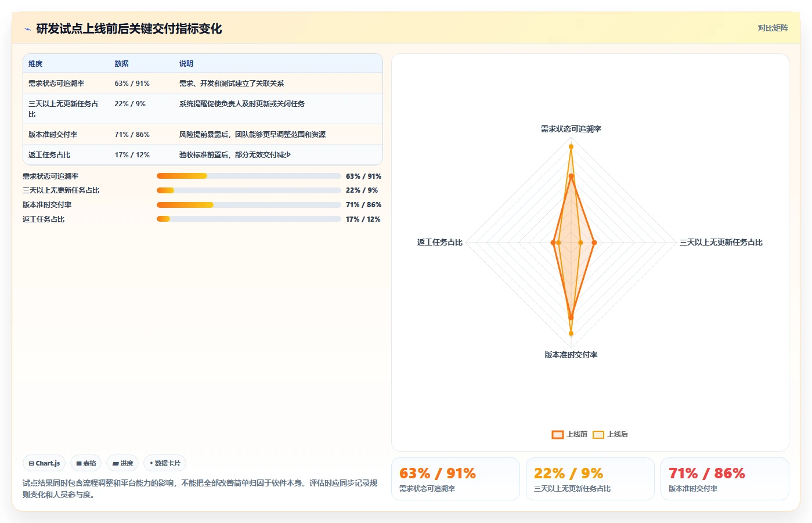Screen dimensions: 812x523
Task: Click the 说明 column header
Action: point(186,64)
